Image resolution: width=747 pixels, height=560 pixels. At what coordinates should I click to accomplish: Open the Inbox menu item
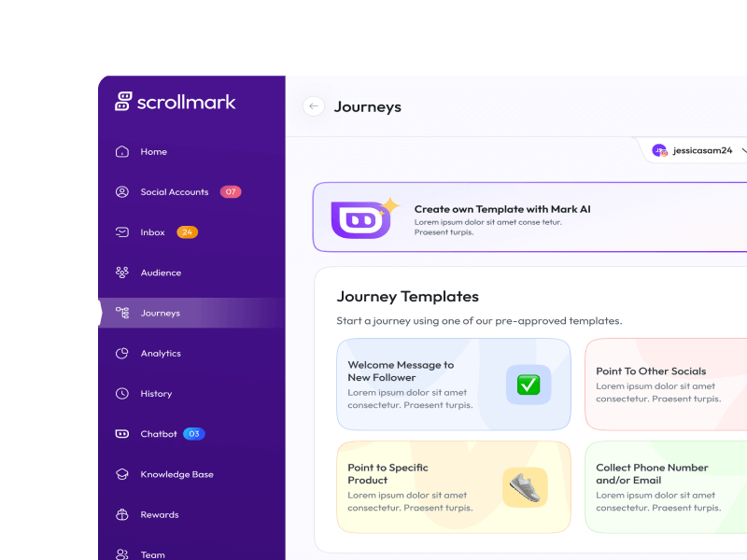191,231
